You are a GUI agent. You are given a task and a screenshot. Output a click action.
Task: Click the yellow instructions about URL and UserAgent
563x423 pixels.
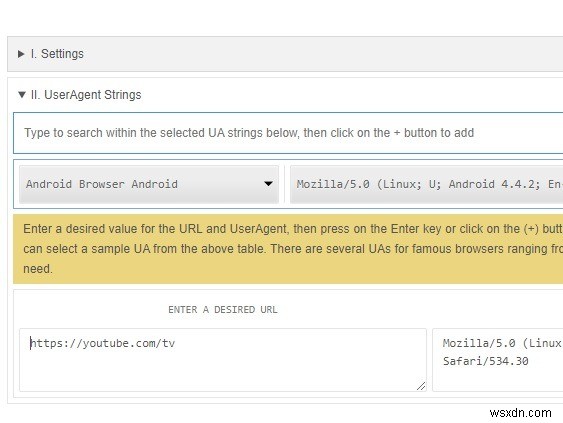tap(288, 249)
